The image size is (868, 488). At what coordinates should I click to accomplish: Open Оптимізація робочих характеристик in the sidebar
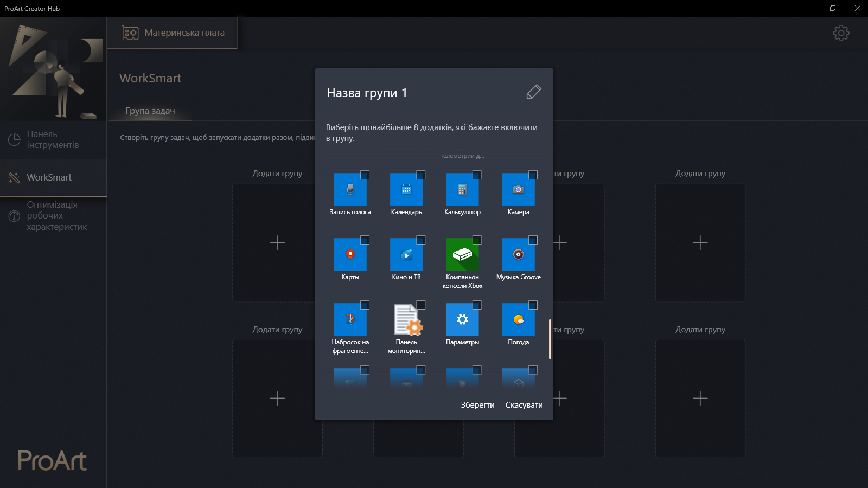(53, 215)
